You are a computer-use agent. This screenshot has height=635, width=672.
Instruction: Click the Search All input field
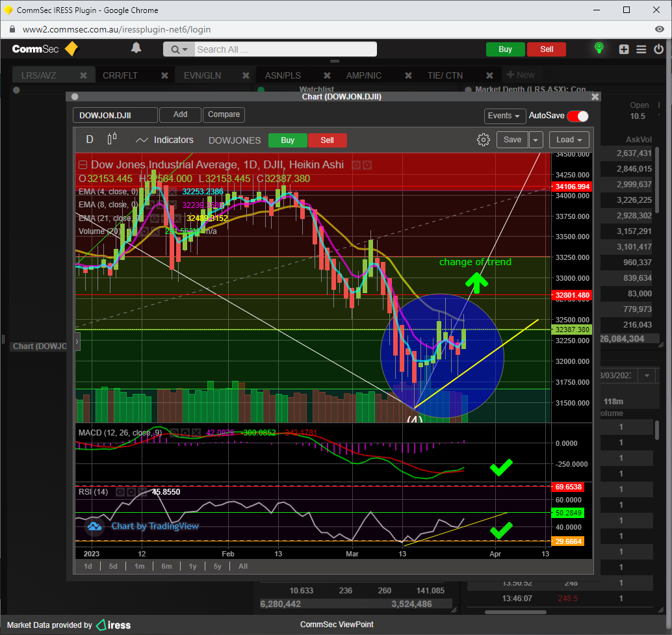pyautogui.click(x=285, y=49)
